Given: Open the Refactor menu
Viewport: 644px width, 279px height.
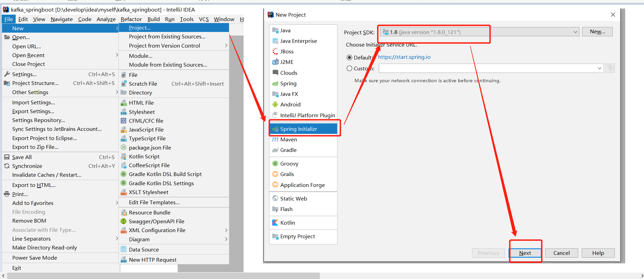Looking at the screenshot, I should tap(131, 19).
